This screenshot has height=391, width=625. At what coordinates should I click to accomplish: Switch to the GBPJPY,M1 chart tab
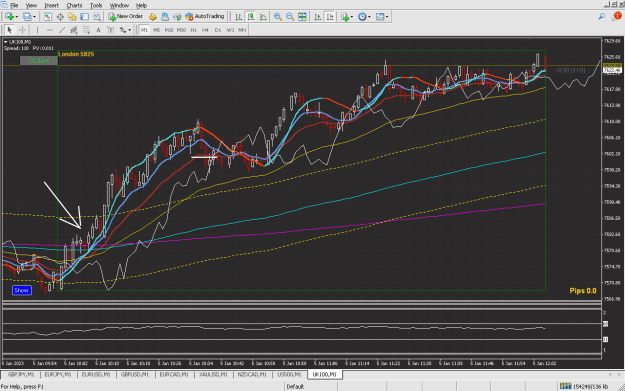coord(21,375)
